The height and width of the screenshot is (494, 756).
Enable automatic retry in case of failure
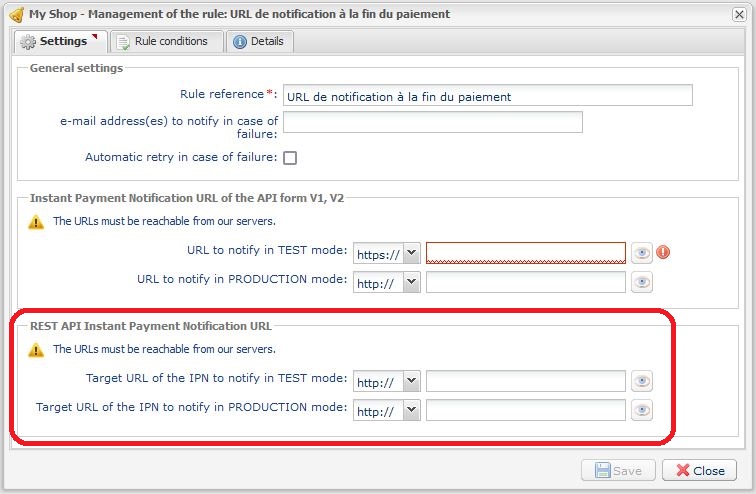(290, 158)
